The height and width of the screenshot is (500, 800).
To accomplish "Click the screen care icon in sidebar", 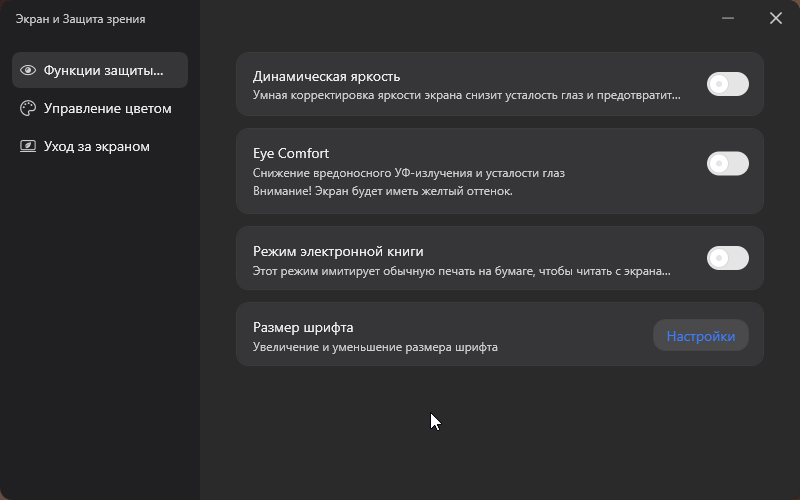I will pyautogui.click(x=28, y=146).
